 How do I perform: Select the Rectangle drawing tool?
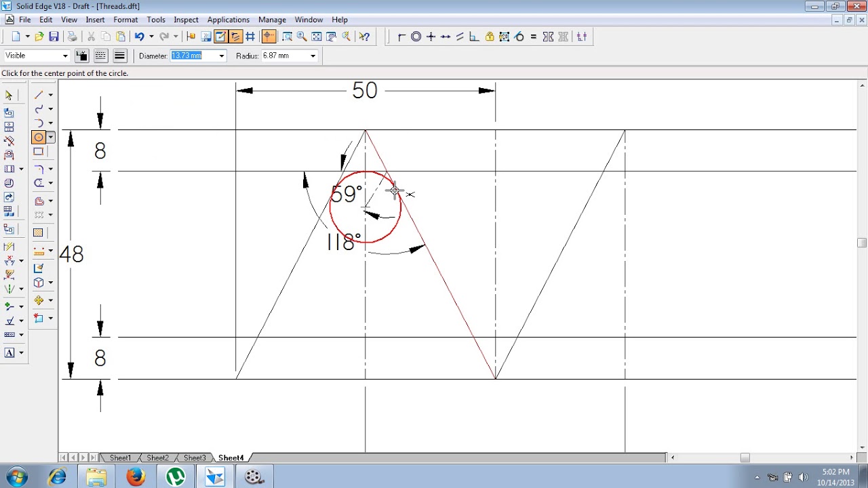(39, 152)
